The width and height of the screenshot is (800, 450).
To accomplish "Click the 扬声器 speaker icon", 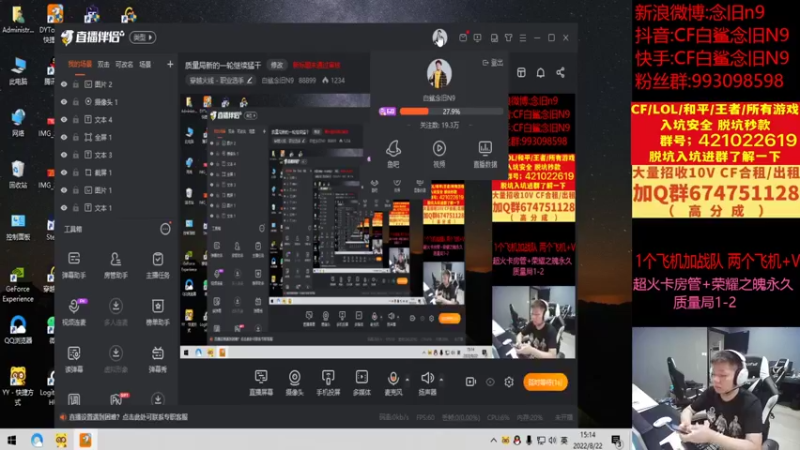I will (427, 378).
